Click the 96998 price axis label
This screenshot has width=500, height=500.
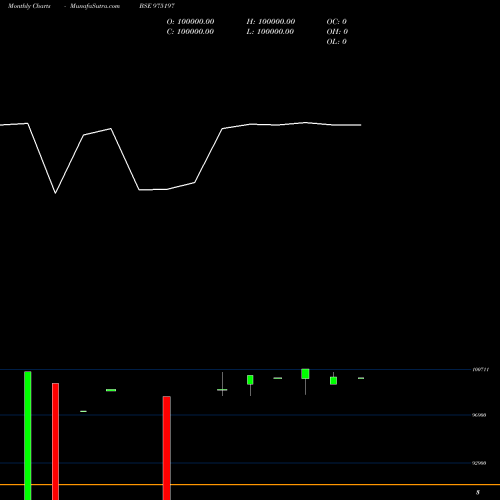pyautogui.click(x=479, y=415)
